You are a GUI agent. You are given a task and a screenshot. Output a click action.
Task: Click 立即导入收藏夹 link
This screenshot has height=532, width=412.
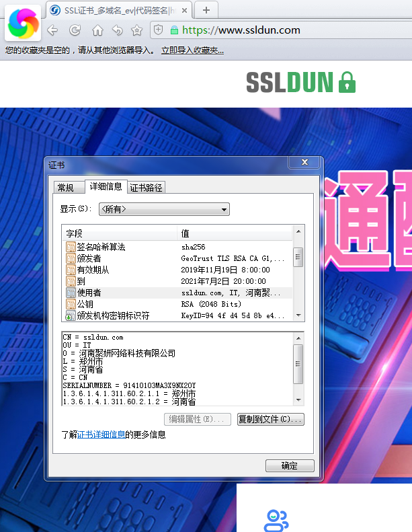(x=192, y=50)
